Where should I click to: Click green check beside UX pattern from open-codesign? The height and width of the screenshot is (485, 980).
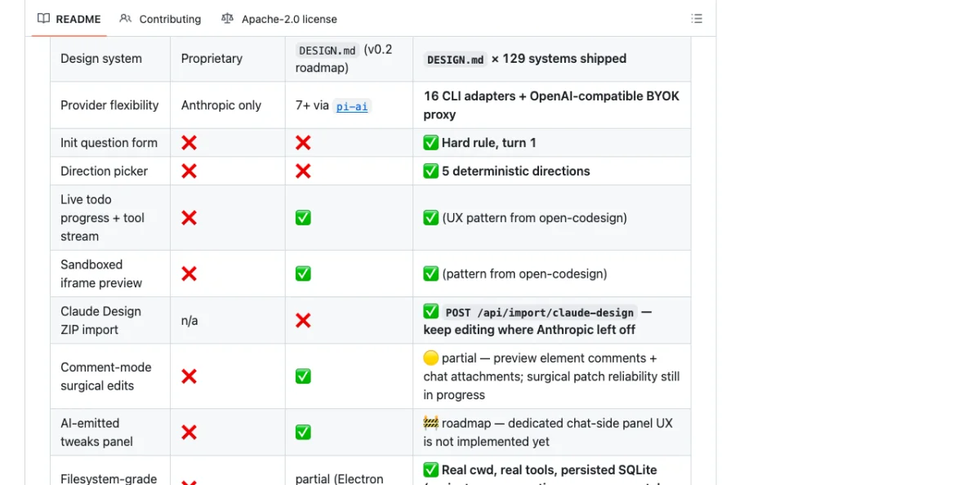tap(431, 218)
